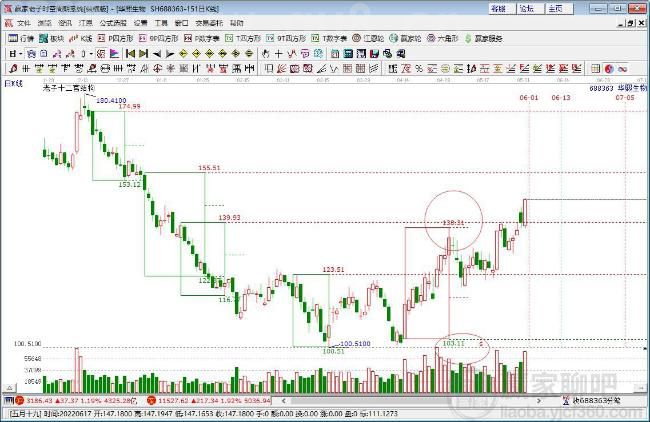Open the P四方形 square tool
This screenshot has width=650, height=422.
pos(116,39)
